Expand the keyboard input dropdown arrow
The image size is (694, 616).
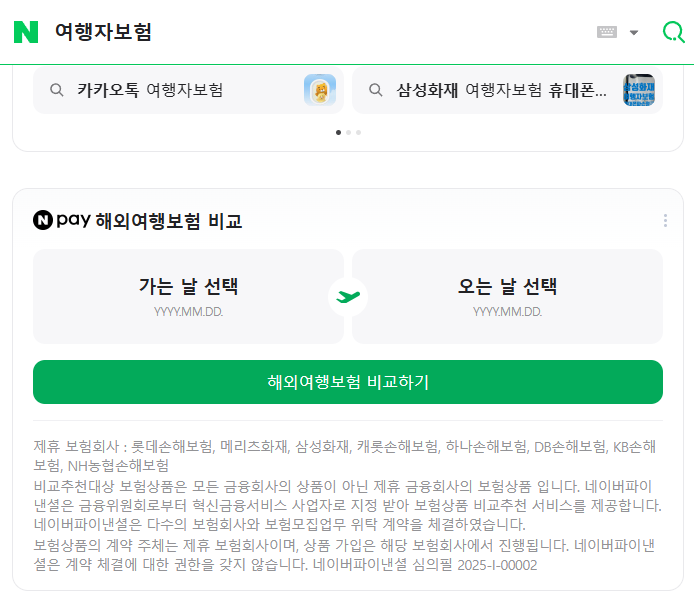tap(634, 32)
